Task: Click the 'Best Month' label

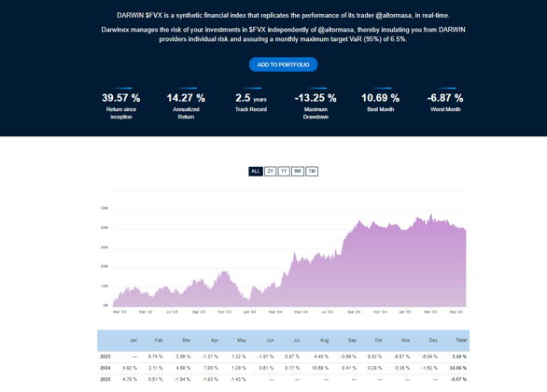Action: click(380, 109)
